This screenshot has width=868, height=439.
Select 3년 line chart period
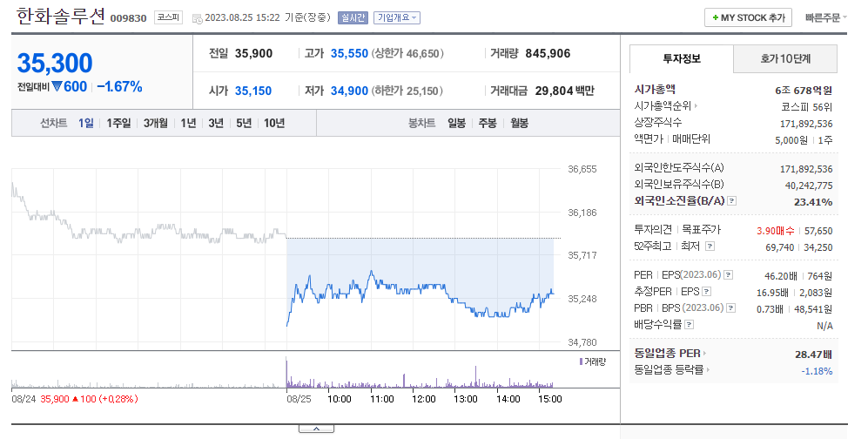[x=216, y=123]
